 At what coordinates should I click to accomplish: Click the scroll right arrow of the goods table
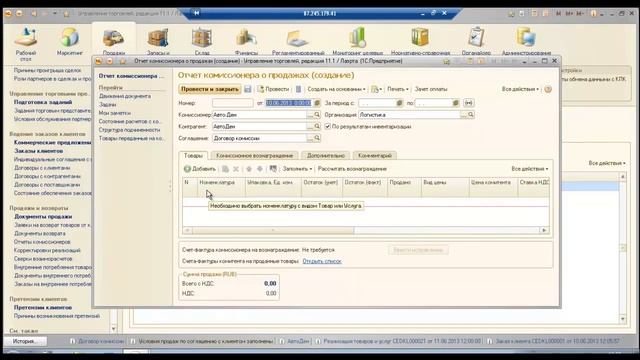coord(544,231)
